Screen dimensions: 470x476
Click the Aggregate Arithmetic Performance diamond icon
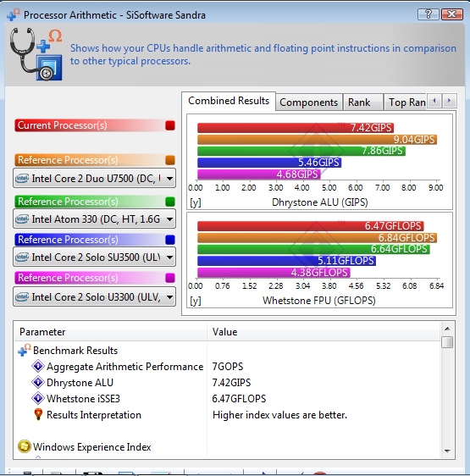tap(38, 366)
